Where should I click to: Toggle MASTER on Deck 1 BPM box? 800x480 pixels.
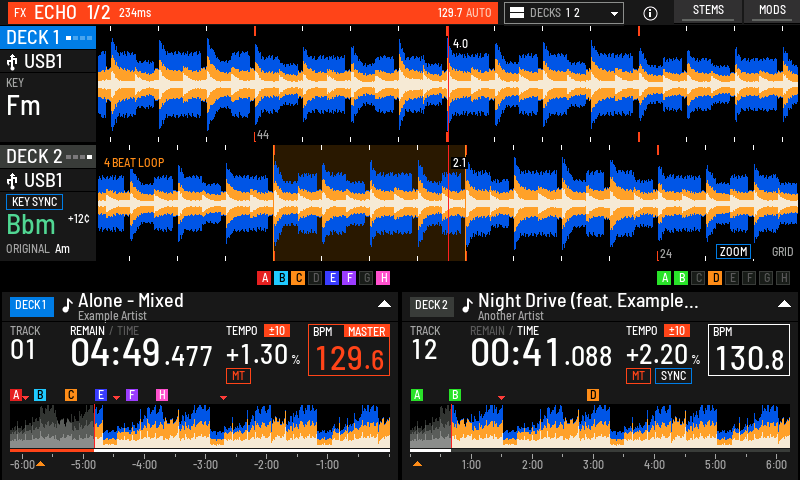pos(366,332)
